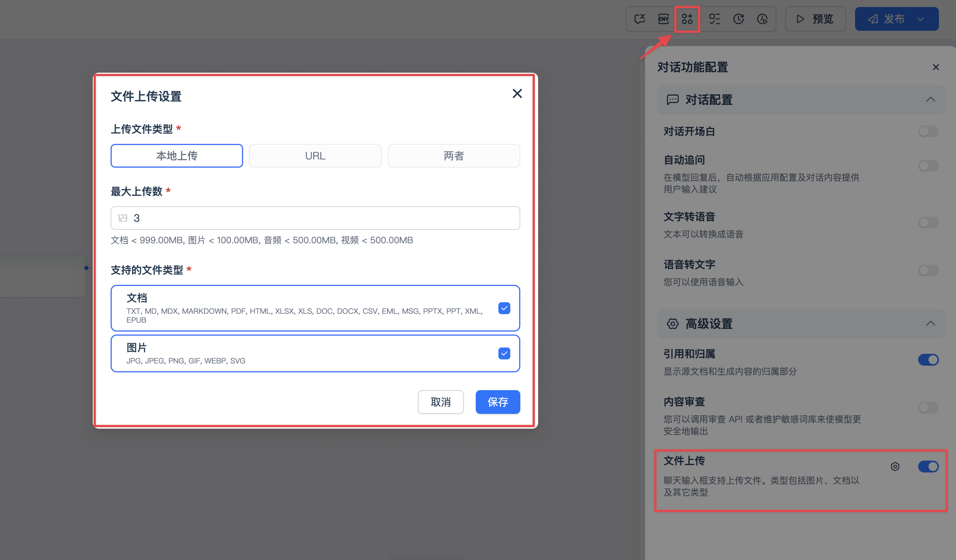Select the 两者 upload type option
Viewport: 956px width, 560px height.
pos(454,156)
